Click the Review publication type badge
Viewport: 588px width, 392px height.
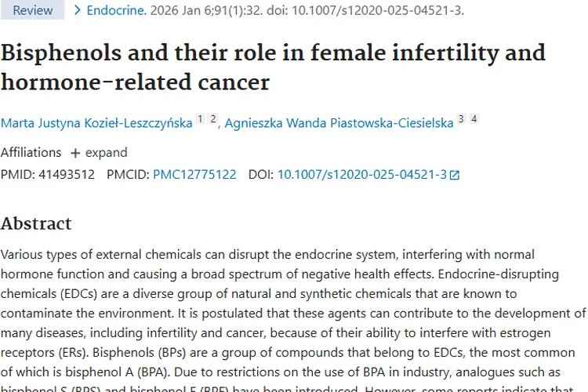[32, 10]
